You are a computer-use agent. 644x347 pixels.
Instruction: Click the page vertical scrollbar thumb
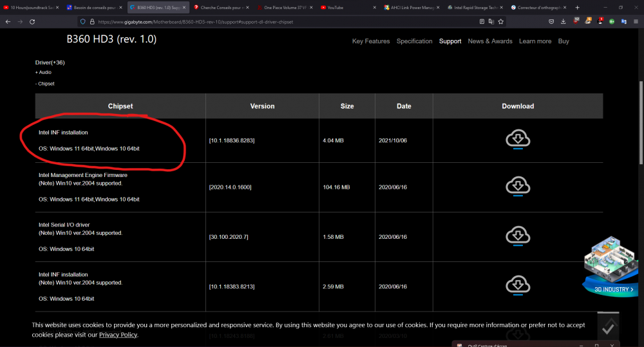click(x=641, y=123)
